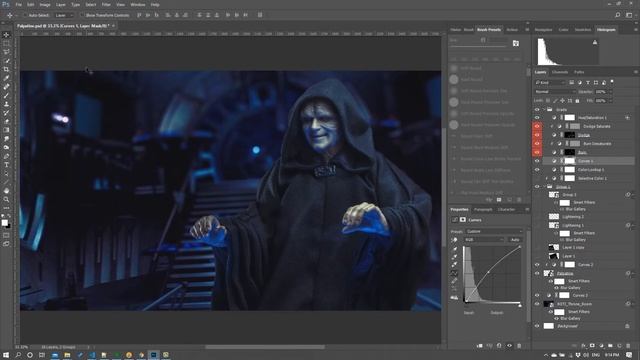Select the Rectangular Marquee tool
This screenshot has width=640, height=360.
pos(6,43)
